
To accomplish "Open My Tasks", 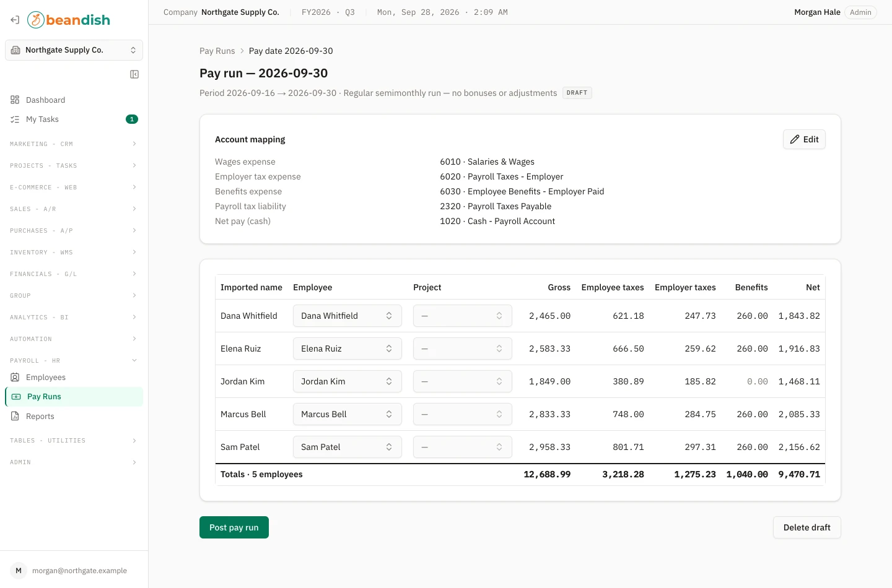I will coord(74,119).
